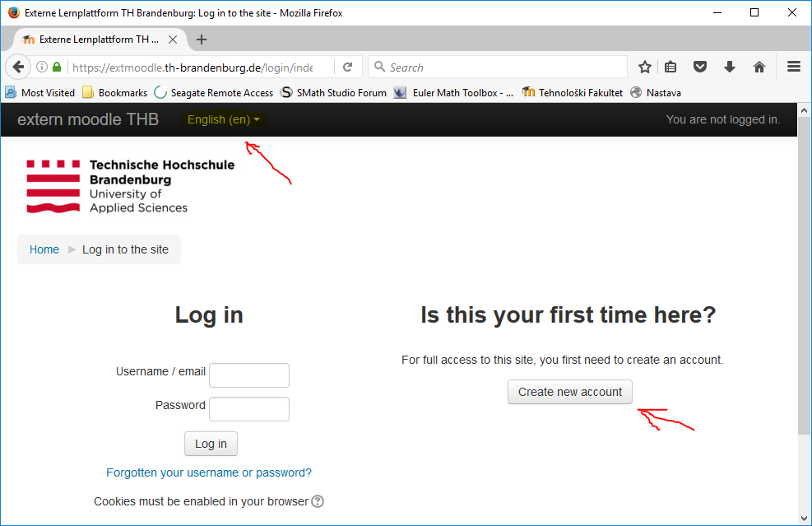The image size is (812, 526).
Task: Click Forgotten your username or password link
Action: coord(209,472)
